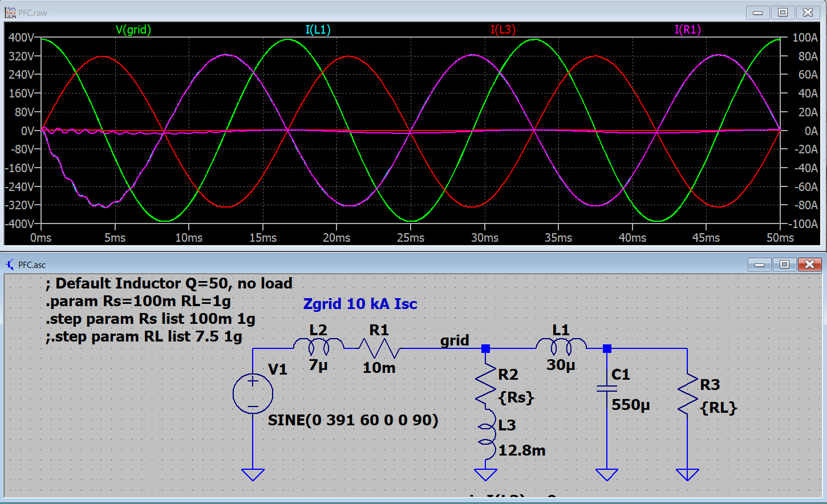Click the 12.8m value of L3

point(522,450)
